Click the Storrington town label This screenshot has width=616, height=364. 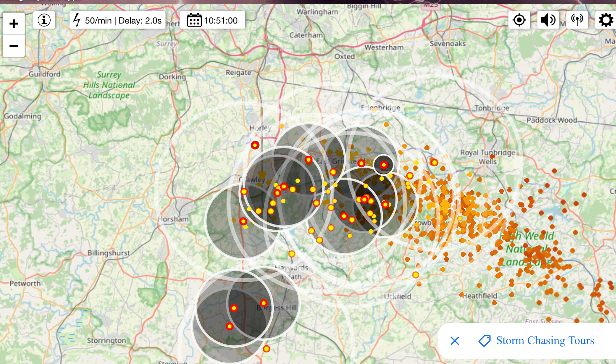click(x=106, y=340)
